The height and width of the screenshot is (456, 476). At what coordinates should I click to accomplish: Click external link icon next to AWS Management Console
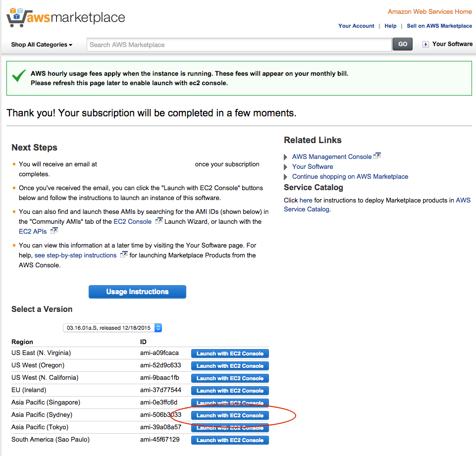[x=377, y=156]
